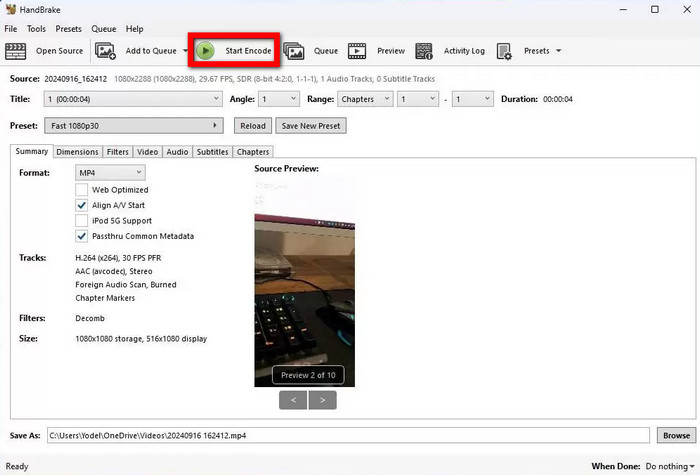Click the AAC (avcodec), Stereo track text
This screenshot has height=475, width=700.
[114, 271]
